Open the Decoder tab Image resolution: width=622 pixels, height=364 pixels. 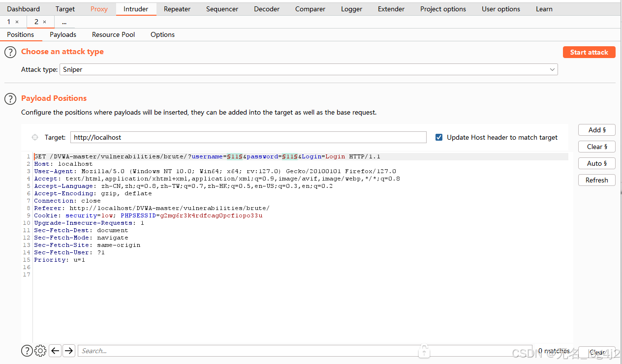pyautogui.click(x=267, y=9)
